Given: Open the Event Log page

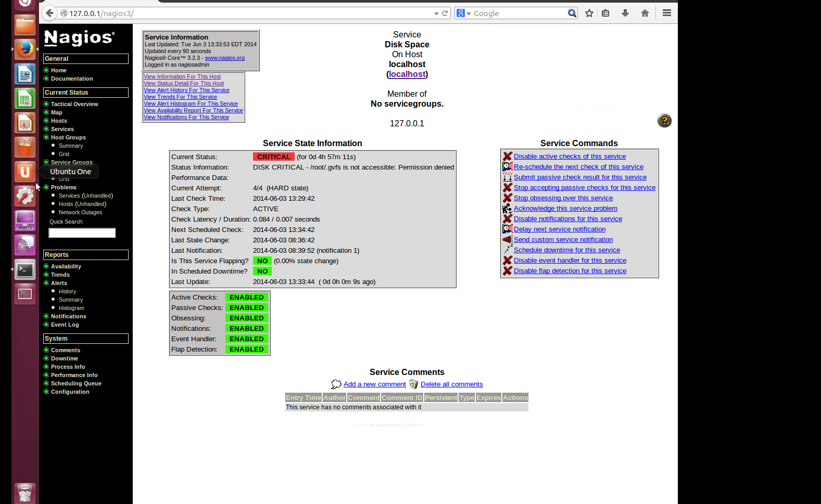Looking at the screenshot, I should (x=65, y=325).
